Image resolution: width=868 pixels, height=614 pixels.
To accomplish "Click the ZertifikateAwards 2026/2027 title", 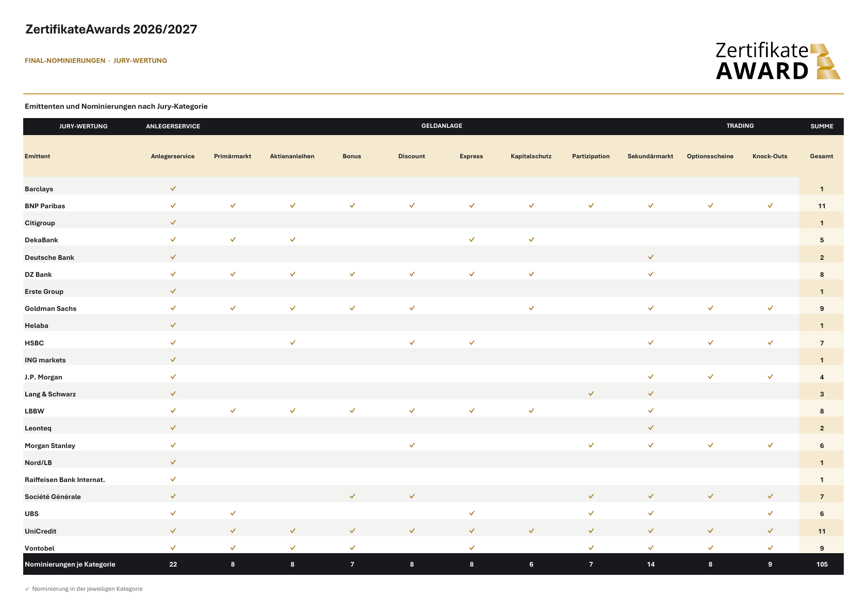I will [111, 29].
